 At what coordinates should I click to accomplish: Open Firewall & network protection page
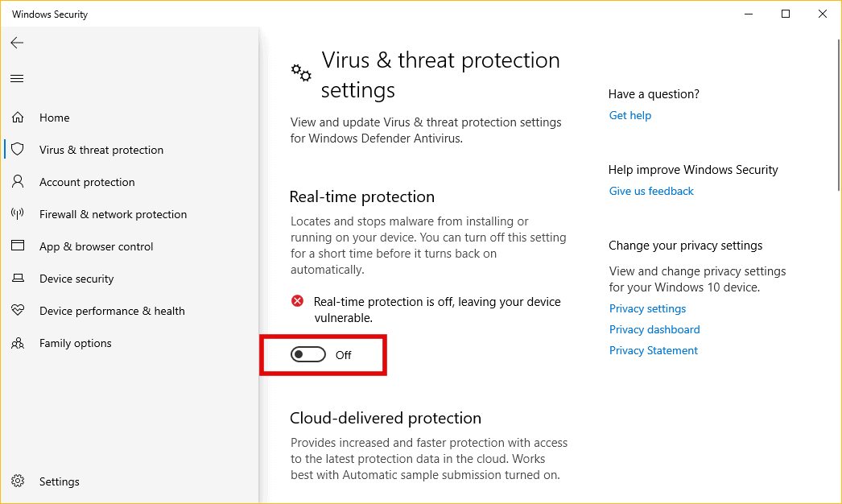(x=112, y=213)
